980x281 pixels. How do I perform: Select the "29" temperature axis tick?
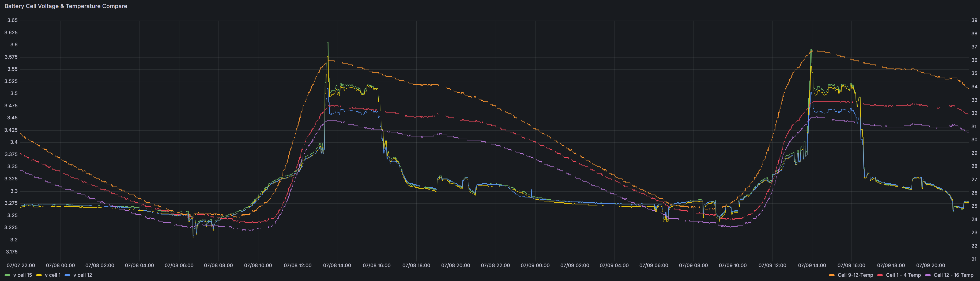tap(974, 153)
